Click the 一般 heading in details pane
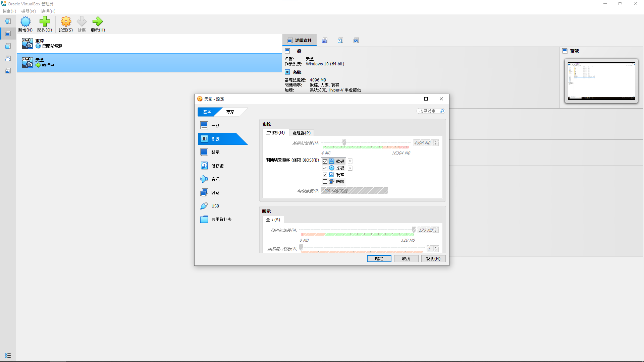The height and width of the screenshot is (362, 644). (x=297, y=51)
